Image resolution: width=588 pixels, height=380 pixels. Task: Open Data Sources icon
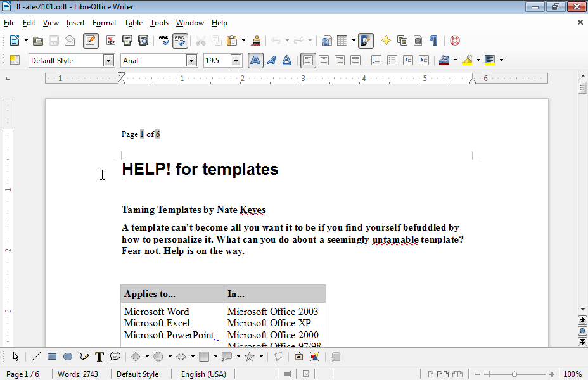418,41
